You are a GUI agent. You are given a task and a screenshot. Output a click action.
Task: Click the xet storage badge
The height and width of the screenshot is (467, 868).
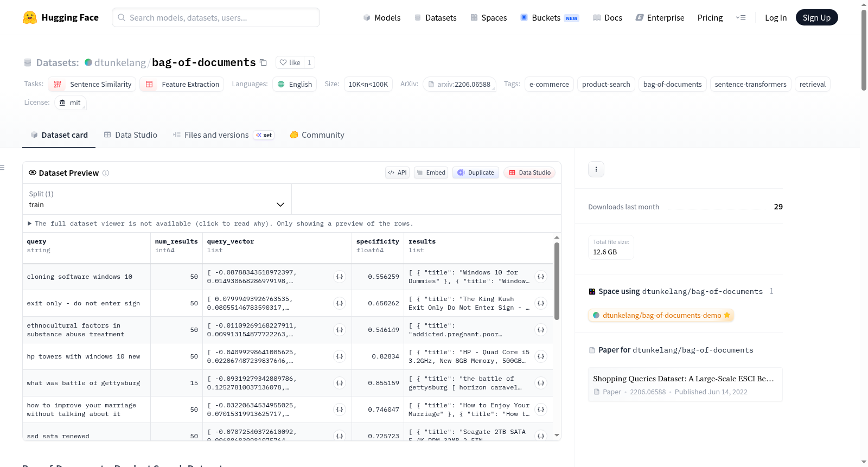coord(264,135)
